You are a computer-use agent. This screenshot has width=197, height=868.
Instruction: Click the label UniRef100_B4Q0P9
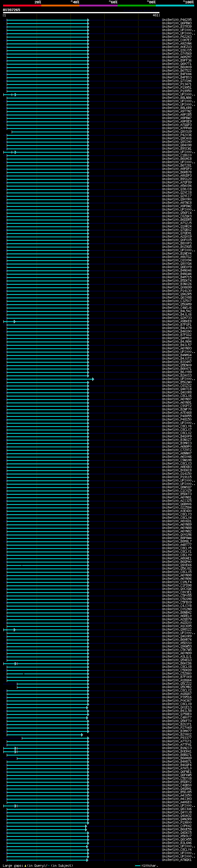(x=177, y=437)
